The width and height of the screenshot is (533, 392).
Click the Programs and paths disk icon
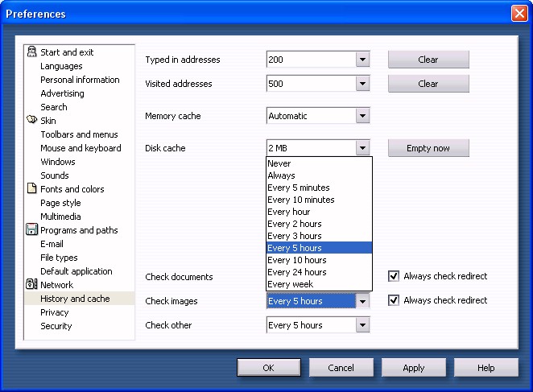31,230
